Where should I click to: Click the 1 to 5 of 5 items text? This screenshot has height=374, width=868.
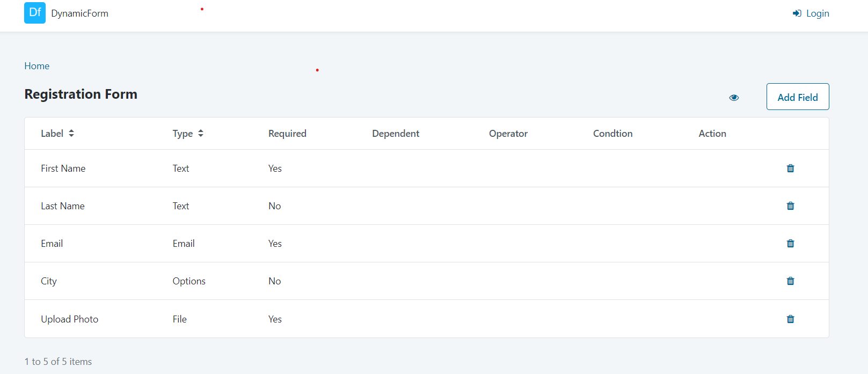(x=58, y=362)
